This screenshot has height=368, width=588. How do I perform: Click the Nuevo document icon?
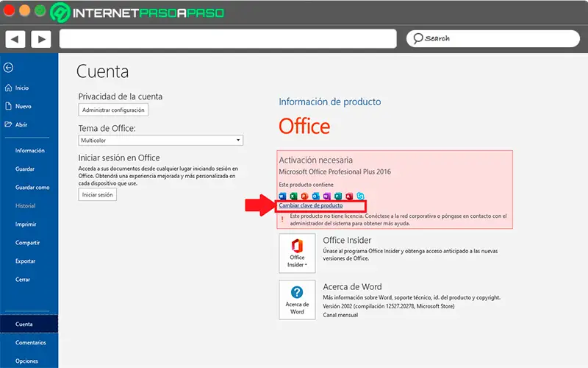click(x=8, y=106)
